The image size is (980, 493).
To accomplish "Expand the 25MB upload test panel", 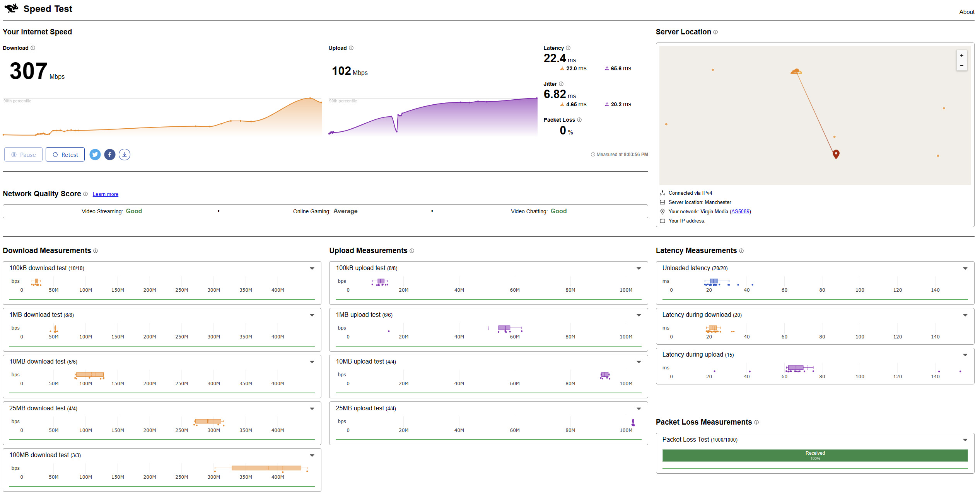I will pos(639,409).
